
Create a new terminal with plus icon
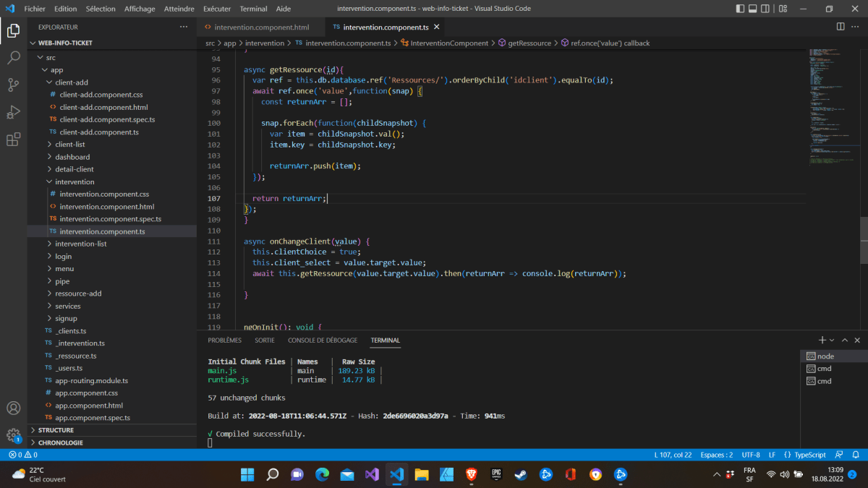click(822, 340)
